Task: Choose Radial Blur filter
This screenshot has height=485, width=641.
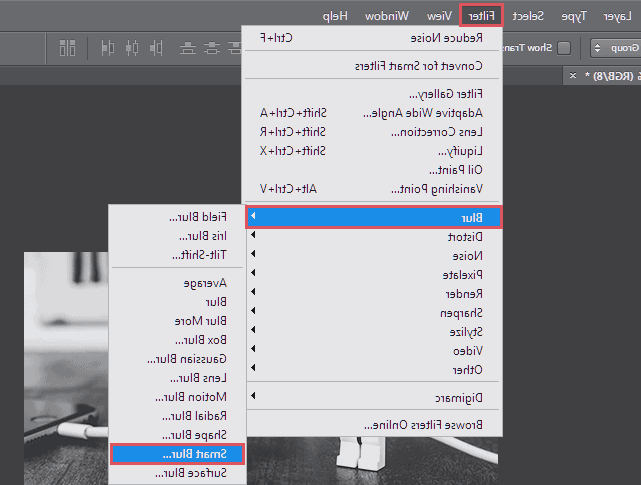Action: [x=177, y=416]
